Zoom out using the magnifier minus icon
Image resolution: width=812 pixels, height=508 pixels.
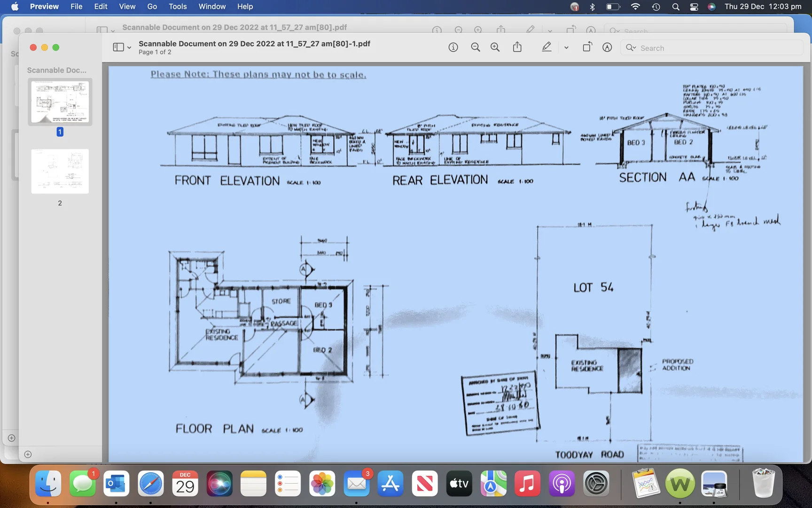[x=475, y=48]
